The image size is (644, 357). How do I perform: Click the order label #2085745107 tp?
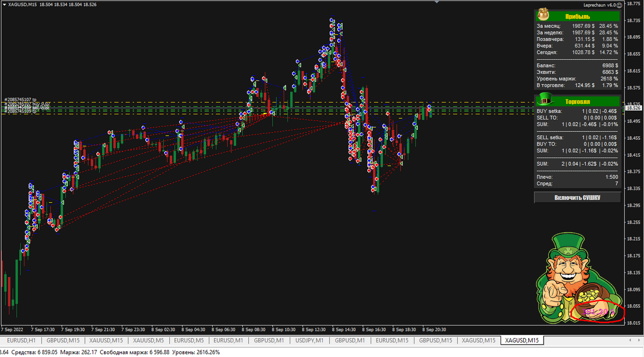point(21,100)
